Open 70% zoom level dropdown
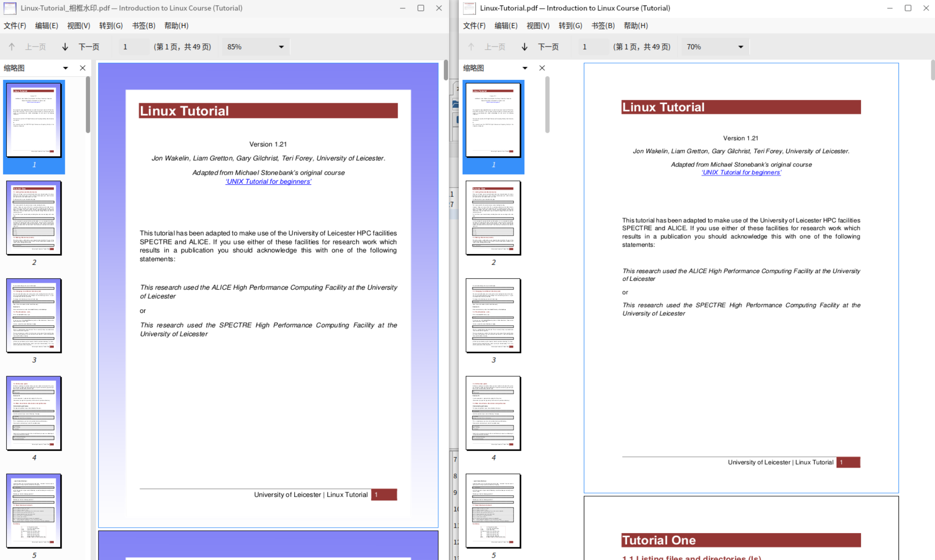Screen dimensions: 935x560 [x=740, y=47]
